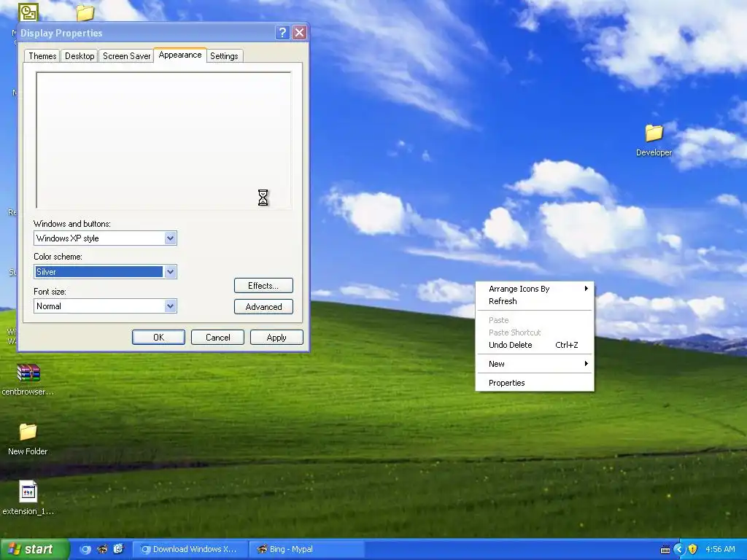Open Arrange Icons By submenu
The image size is (747, 560).
[535, 289]
